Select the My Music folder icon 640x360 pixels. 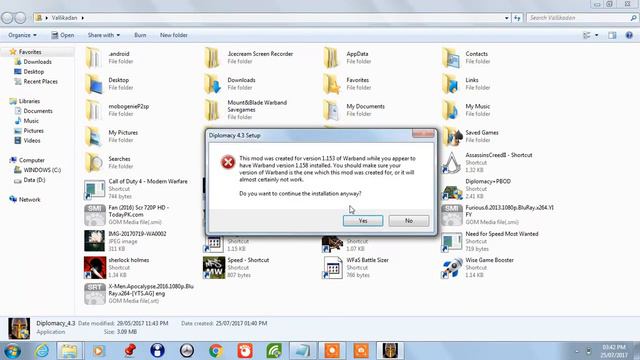[x=451, y=110]
